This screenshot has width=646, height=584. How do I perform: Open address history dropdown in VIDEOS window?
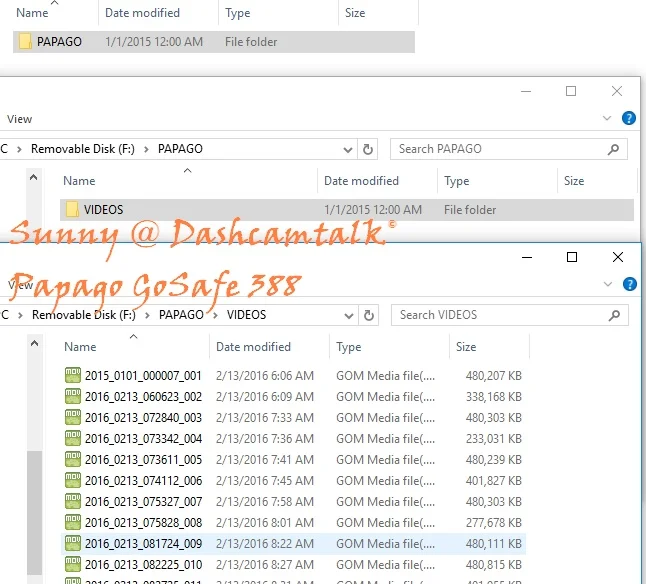pyautogui.click(x=349, y=316)
